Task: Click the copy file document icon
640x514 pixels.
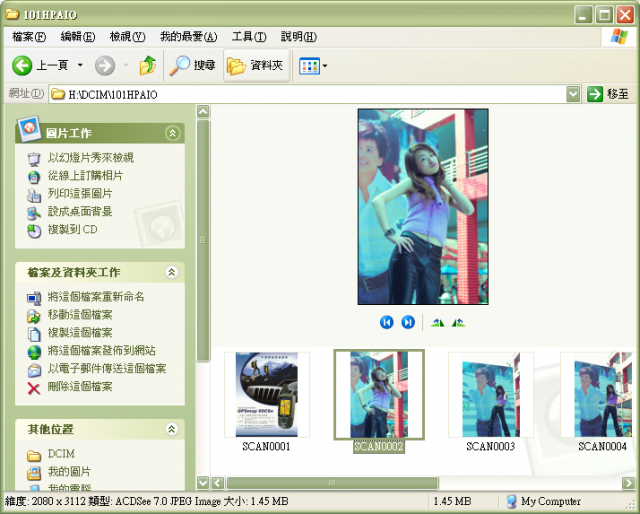Action: pyautogui.click(x=34, y=334)
